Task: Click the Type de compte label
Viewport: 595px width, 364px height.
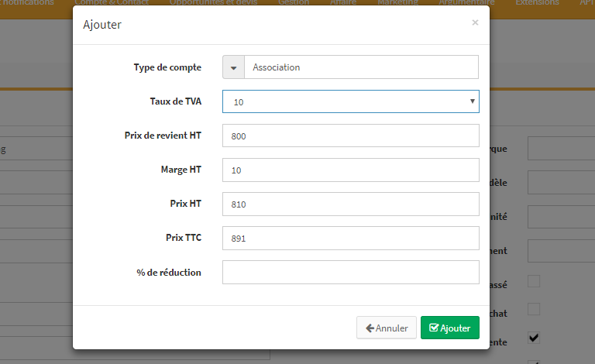Action: (x=167, y=67)
